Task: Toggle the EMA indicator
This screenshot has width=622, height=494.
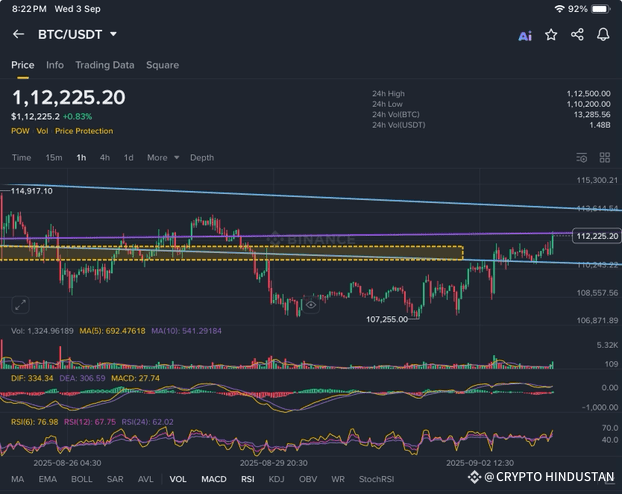Action: (x=48, y=479)
